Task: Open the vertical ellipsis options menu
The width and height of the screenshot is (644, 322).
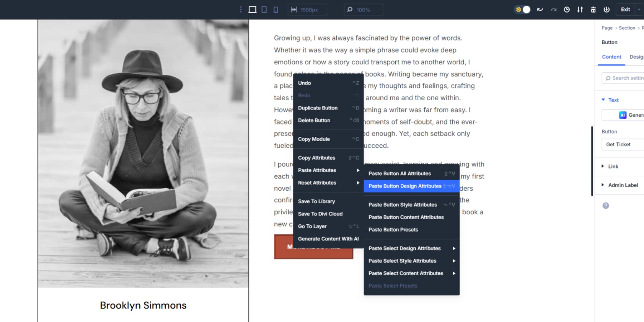Action: tap(240, 10)
